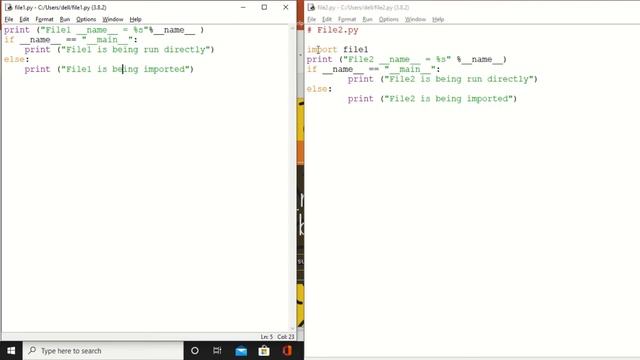This screenshot has height=360, width=640.
Task: Open Window menu in file1.py window
Action: click(112, 19)
